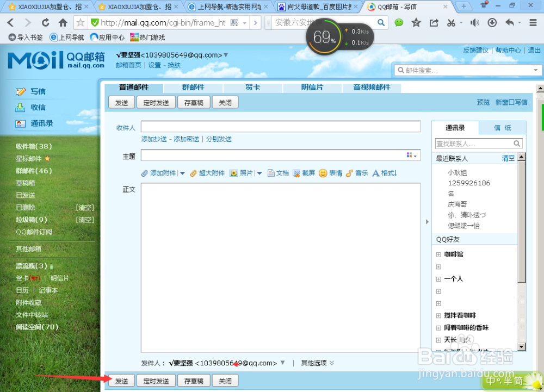Expand the 咖啡馆 friends group
The width and height of the screenshot is (544, 392).
438,254
